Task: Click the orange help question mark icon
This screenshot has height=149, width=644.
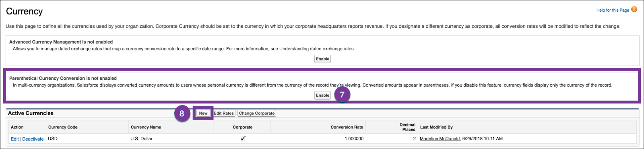Action: pos(634,9)
